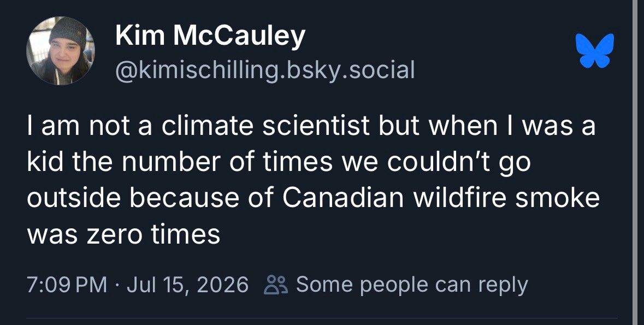Click the gray beanie in avatar photo
This screenshot has height=325, width=644.
(x=68, y=32)
